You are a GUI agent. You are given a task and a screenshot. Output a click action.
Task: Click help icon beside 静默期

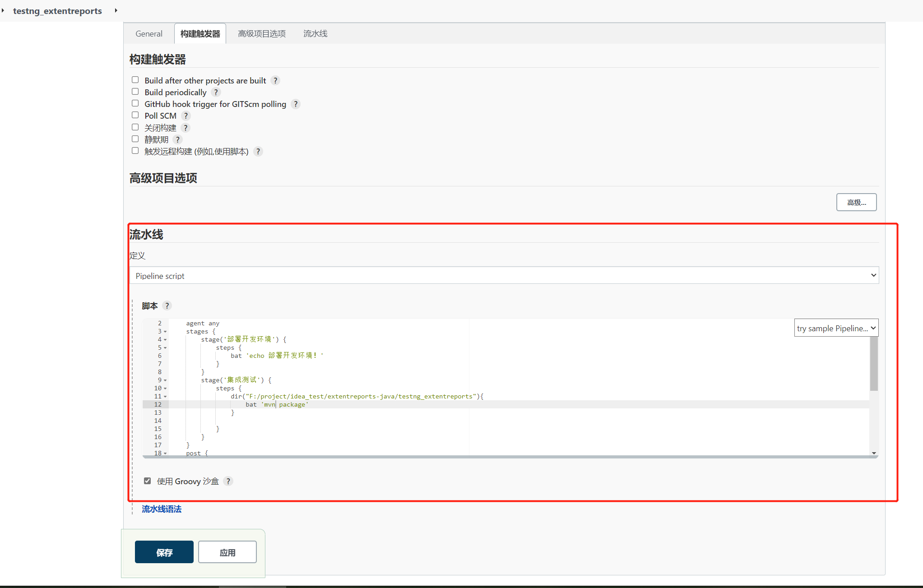[x=177, y=139]
